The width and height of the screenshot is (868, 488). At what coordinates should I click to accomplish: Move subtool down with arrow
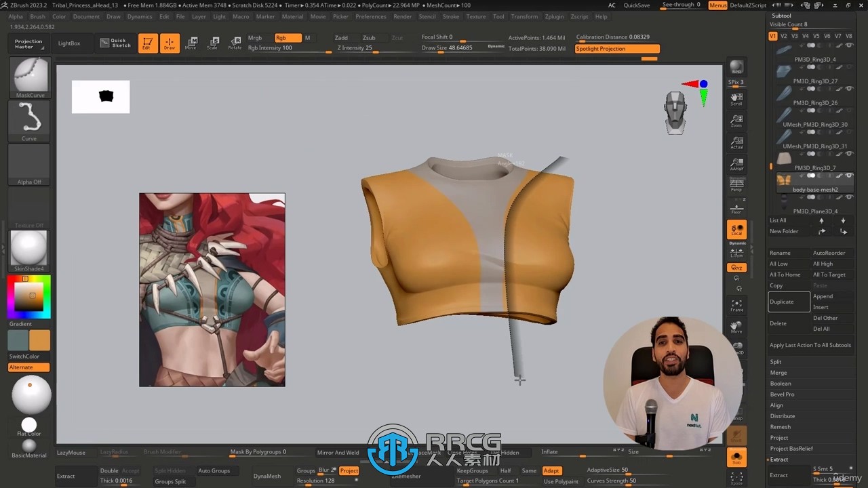point(844,220)
